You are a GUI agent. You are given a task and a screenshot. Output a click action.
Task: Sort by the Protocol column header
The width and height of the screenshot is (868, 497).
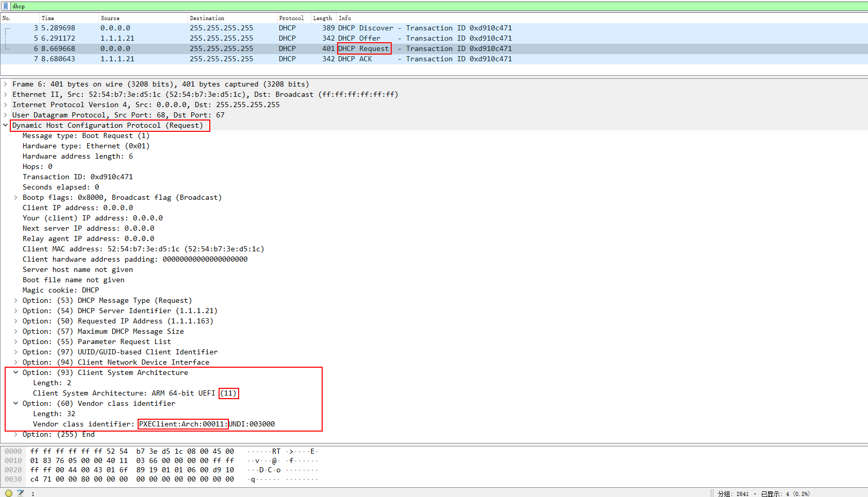pos(291,18)
